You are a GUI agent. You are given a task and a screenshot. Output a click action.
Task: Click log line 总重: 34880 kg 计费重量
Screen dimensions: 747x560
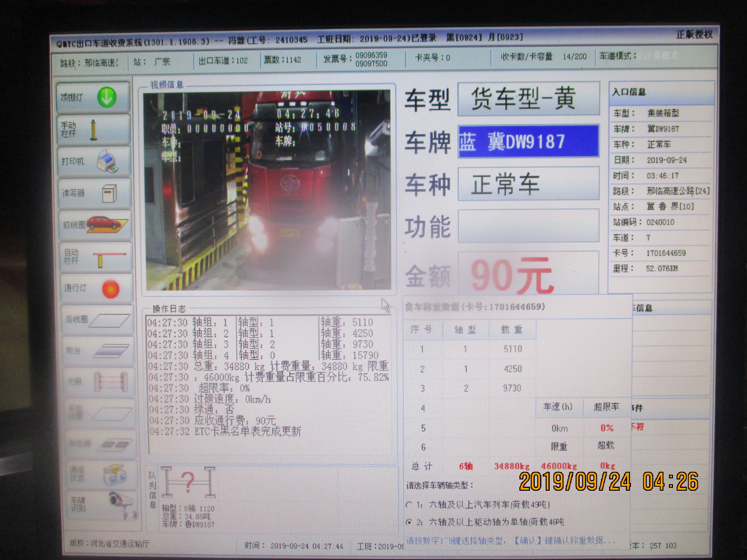click(268, 366)
